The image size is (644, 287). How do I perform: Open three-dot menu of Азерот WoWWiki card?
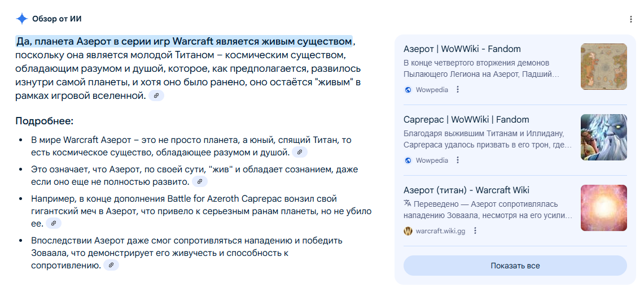(x=458, y=90)
